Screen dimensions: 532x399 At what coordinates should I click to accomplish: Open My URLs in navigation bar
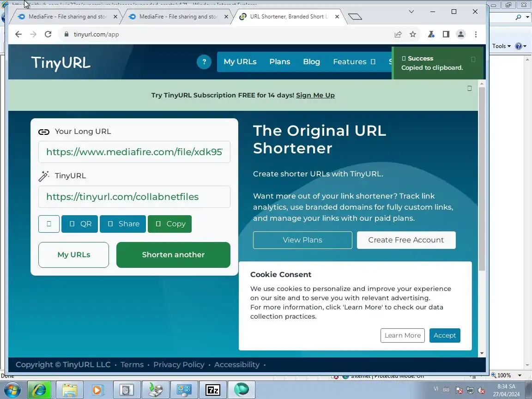pyautogui.click(x=240, y=62)
